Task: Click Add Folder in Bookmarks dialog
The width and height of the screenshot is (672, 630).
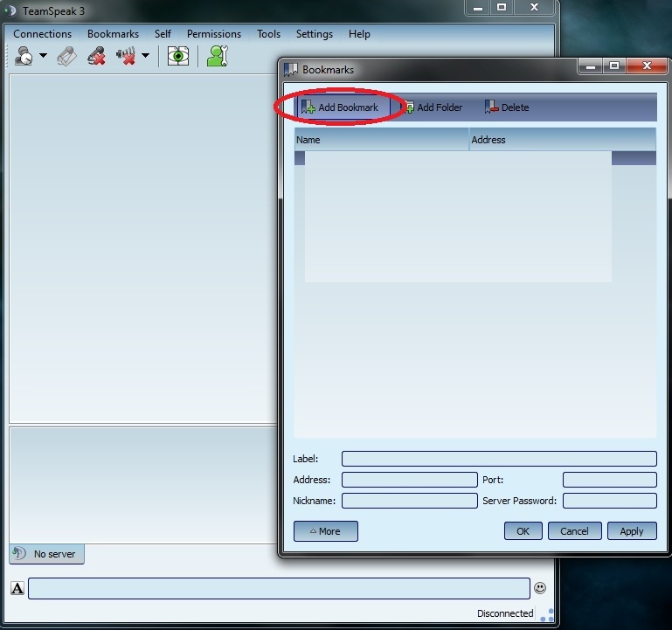Action: tap(433, 107)
